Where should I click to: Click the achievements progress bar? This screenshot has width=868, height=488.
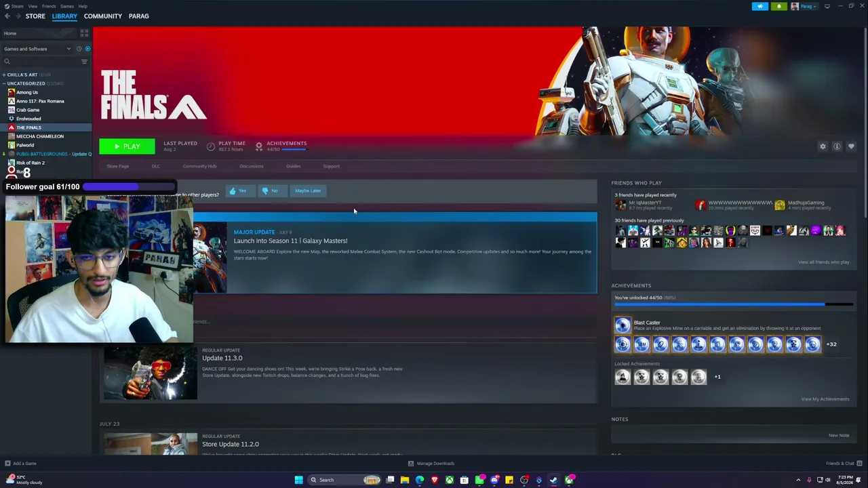click(734, 304)
